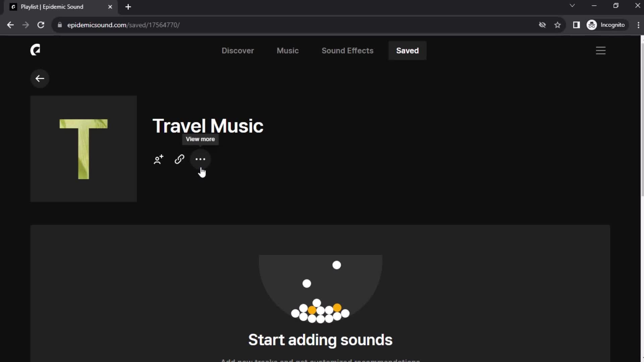Click the Travel Music playlist thumbnail
Screen dimensions: 644x362
click(84, 149)
